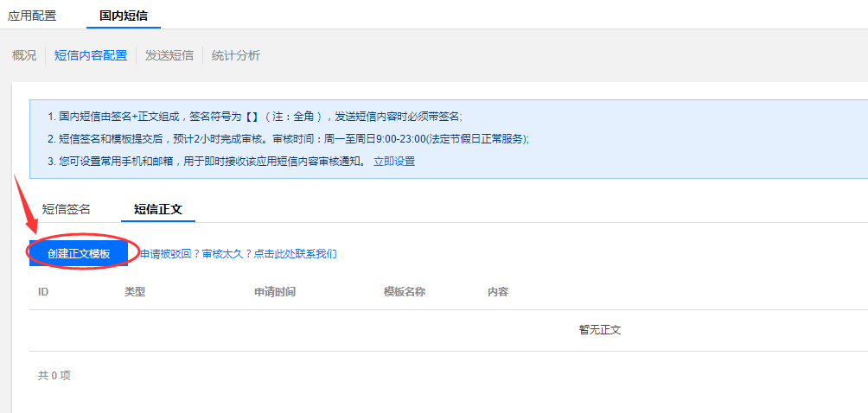Viewport: 868px width, 413px height.
Task: Click the 类型 column header
Action: click(135, 292)
